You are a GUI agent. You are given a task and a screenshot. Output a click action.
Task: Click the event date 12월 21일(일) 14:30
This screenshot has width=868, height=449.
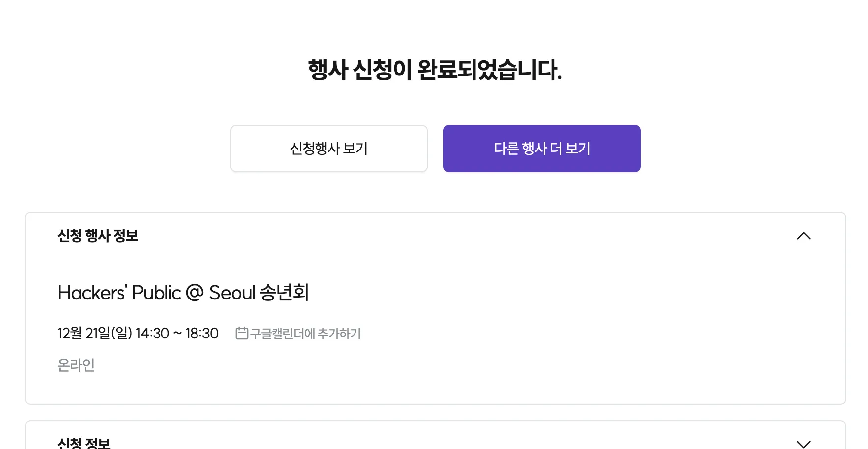pyautogui.click(x=137, y=334)
